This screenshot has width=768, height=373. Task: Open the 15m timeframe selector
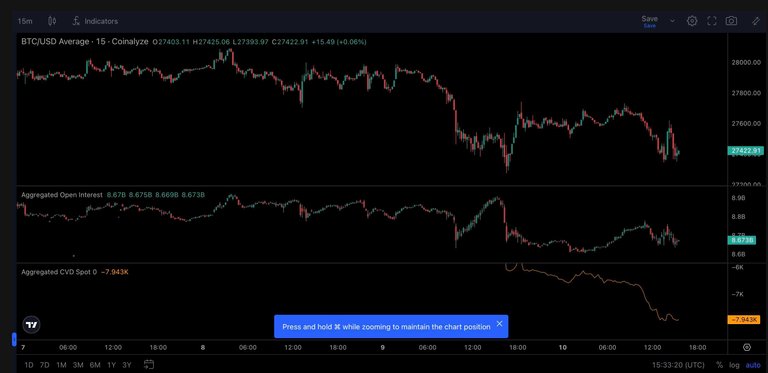(25, 21)
